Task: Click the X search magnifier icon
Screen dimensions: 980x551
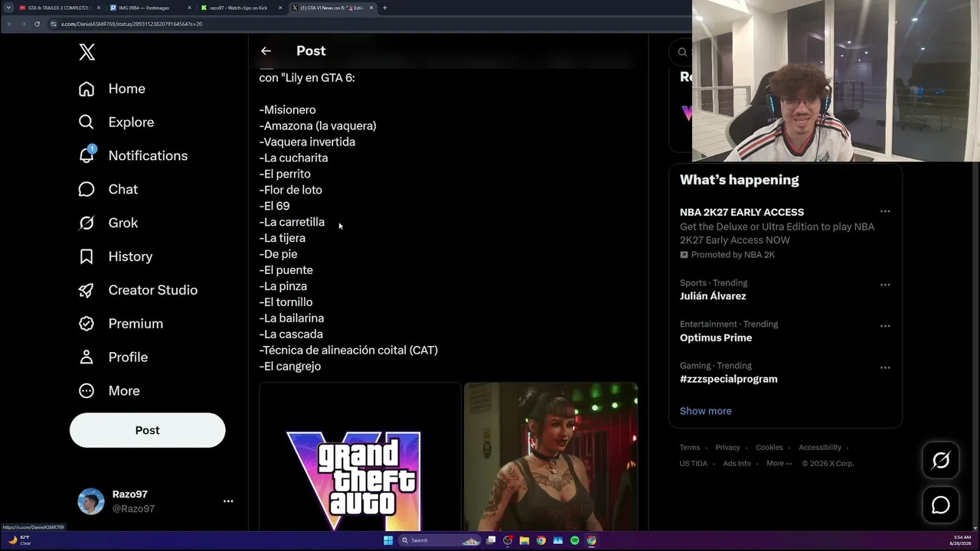Action: click(682, 52)
